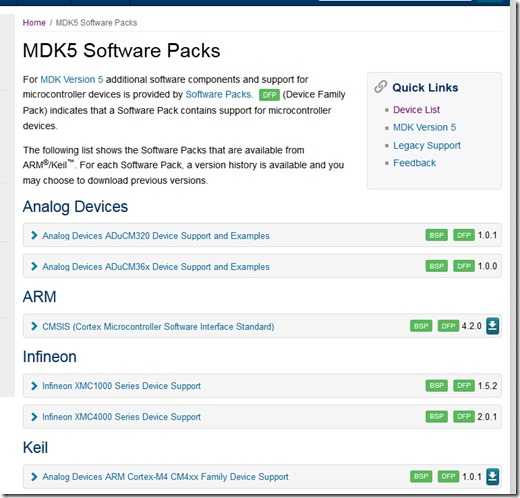Click the DFP badge on ADuCM320 row
The width and height of the screenshot is (520, 498).
pyautogui.click(x=464, y=235)
